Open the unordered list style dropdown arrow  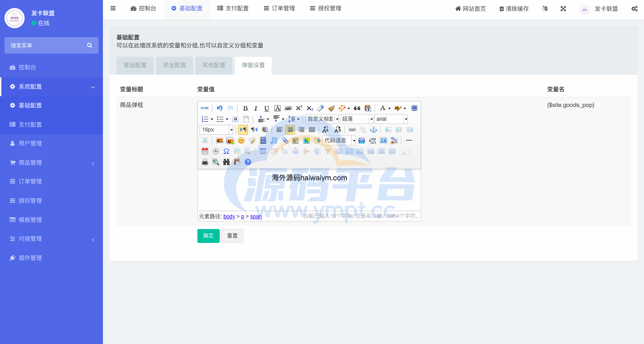227,119
